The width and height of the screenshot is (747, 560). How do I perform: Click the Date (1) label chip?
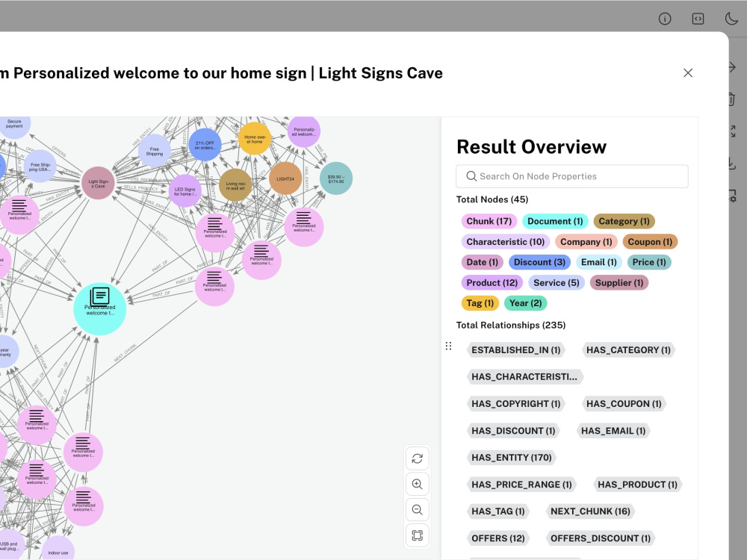482,262
